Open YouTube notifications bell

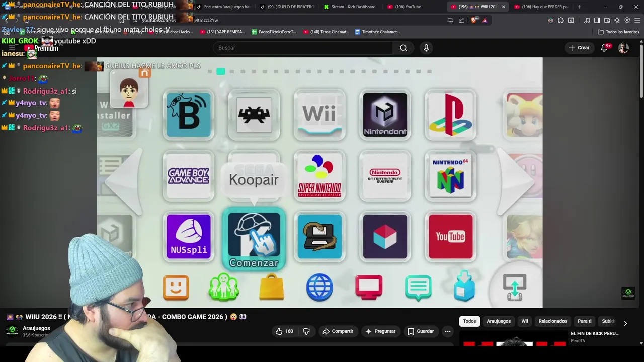605,48
